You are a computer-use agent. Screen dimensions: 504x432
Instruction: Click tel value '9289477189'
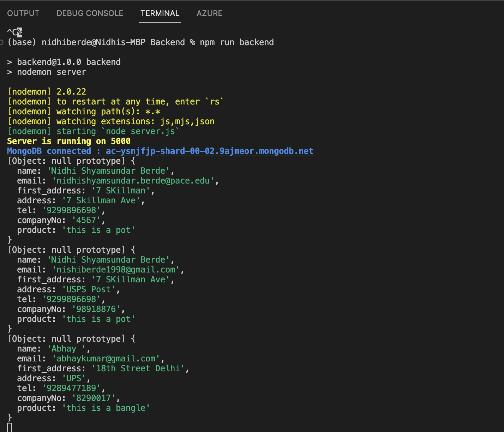point(71,388)
